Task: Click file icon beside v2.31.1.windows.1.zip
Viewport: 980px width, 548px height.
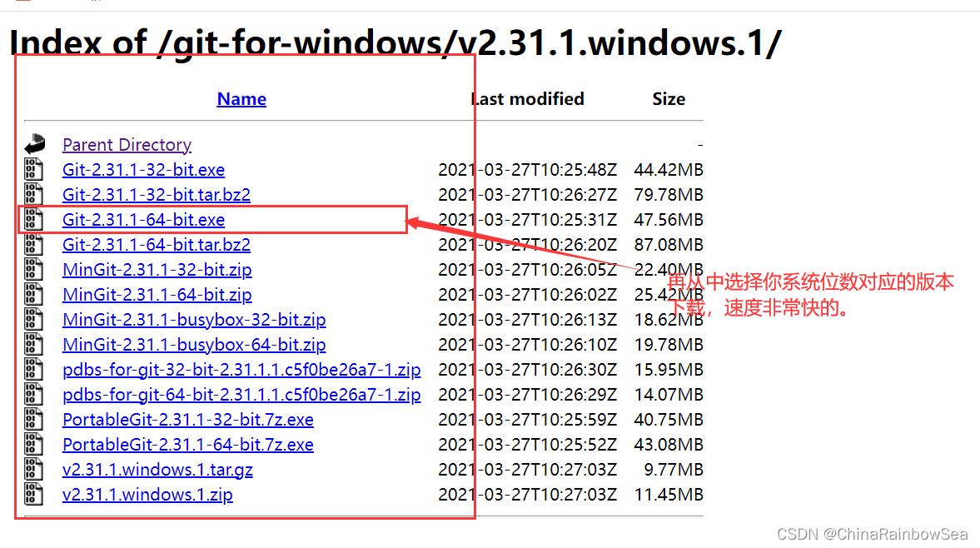Action: click(34, 494)
